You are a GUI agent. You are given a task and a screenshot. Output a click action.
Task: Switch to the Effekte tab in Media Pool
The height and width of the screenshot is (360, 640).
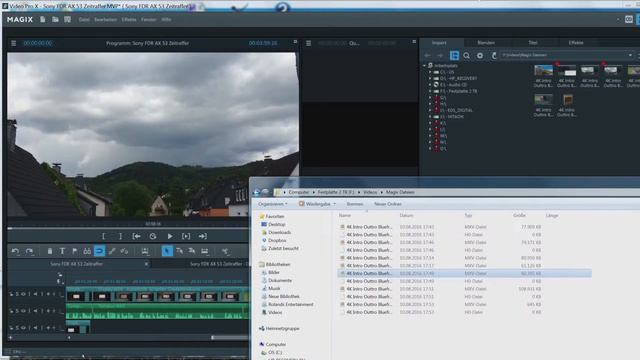coord(576,42)
